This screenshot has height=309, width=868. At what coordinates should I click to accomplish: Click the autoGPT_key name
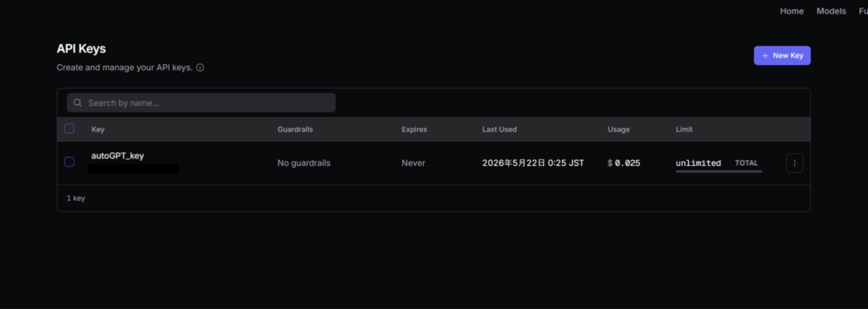coord(117,156)
